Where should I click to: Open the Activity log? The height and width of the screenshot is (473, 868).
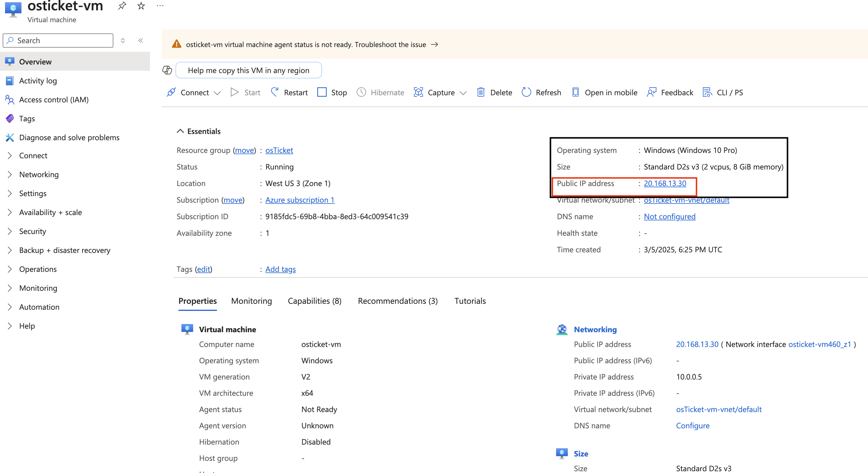(x=75, y=80)
